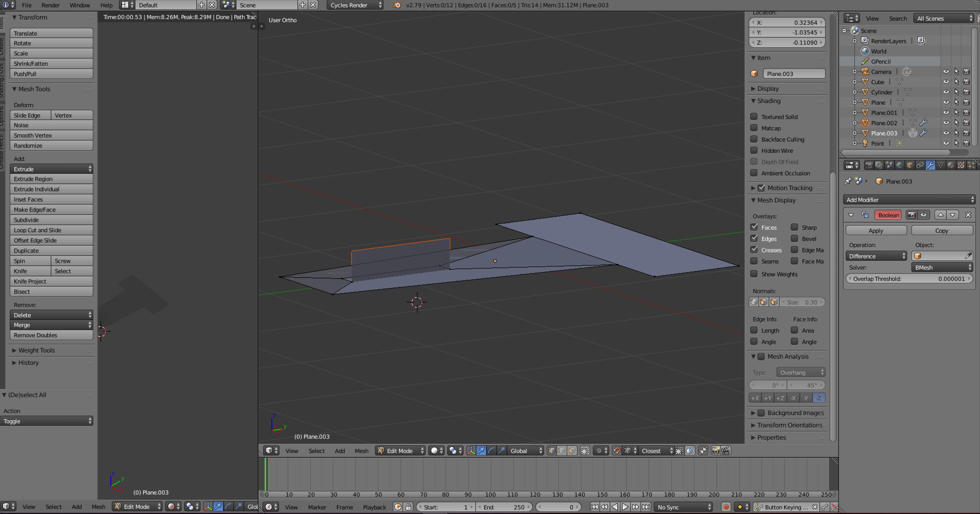This screenshot has height=514, width=980.
Task: Move the Boolean modifier up
Action: [941, 215]
